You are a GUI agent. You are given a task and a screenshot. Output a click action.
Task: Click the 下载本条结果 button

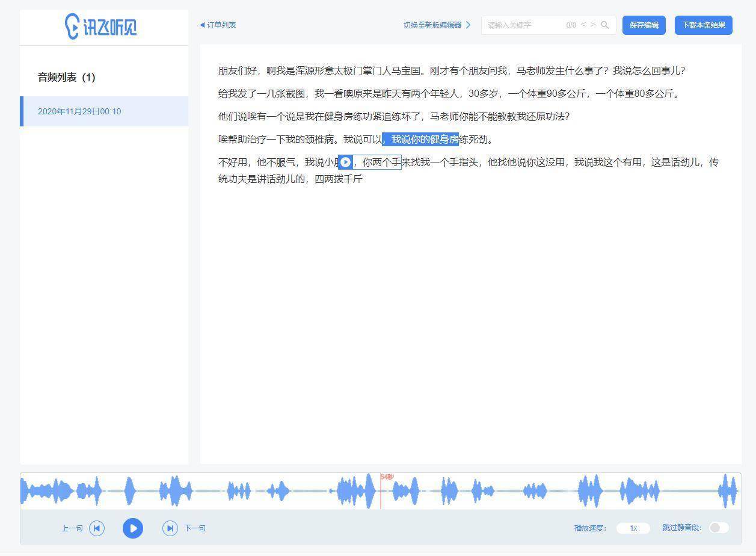coord(703,25)
